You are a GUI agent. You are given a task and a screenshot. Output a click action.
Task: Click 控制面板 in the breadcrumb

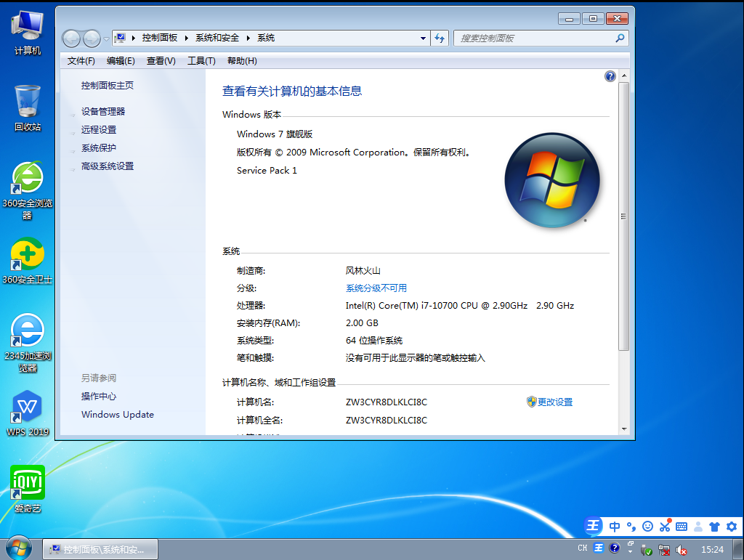point(160,38)
